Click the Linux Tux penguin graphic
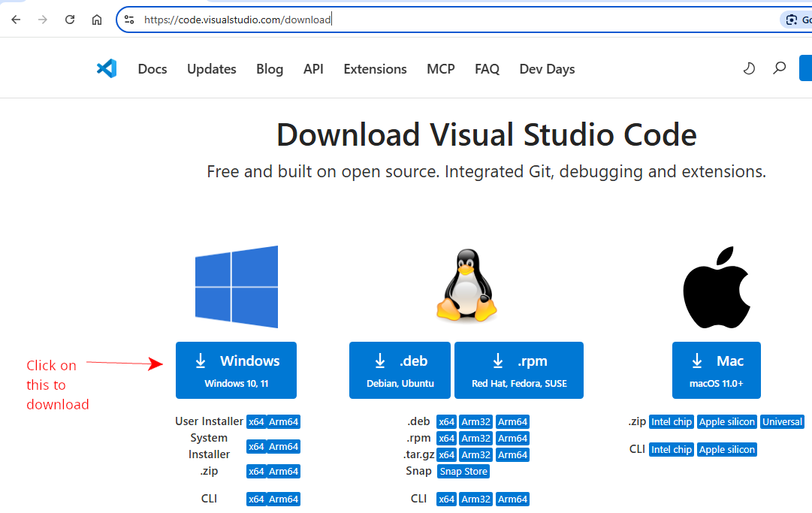This screenshot has width=812, height=513. point(466,285)
